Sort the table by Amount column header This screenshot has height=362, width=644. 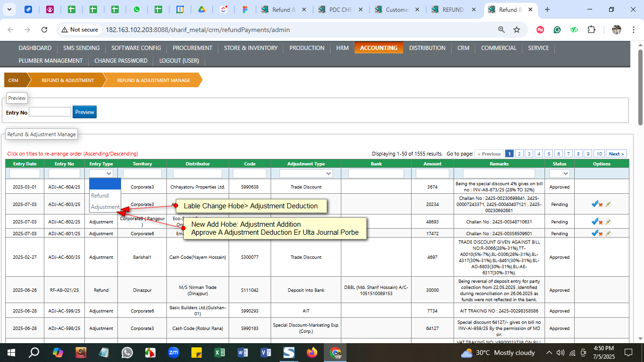pyautogui.click(x=432, y=164)
